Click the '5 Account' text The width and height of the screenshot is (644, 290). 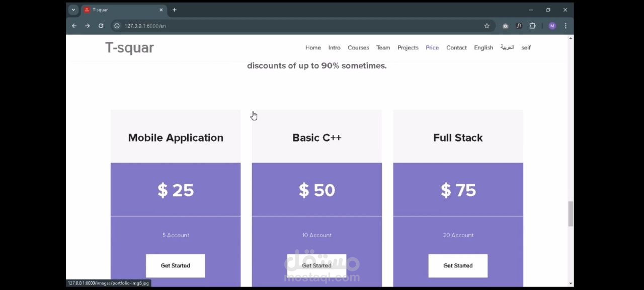click(176, 235)
